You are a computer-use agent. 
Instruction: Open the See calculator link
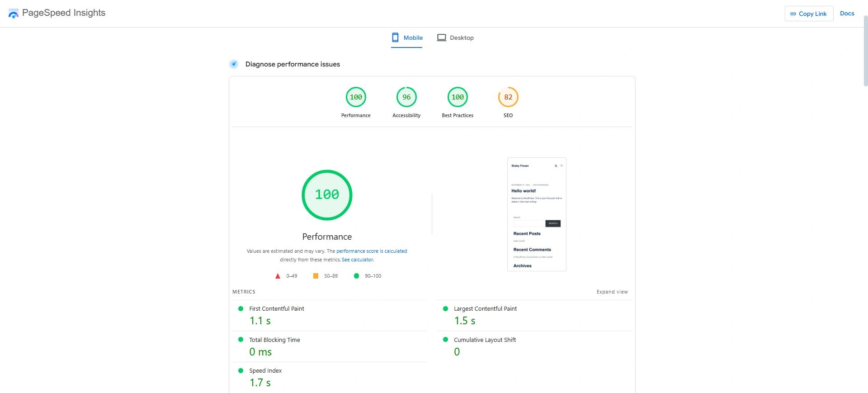[x=358, y=260]
